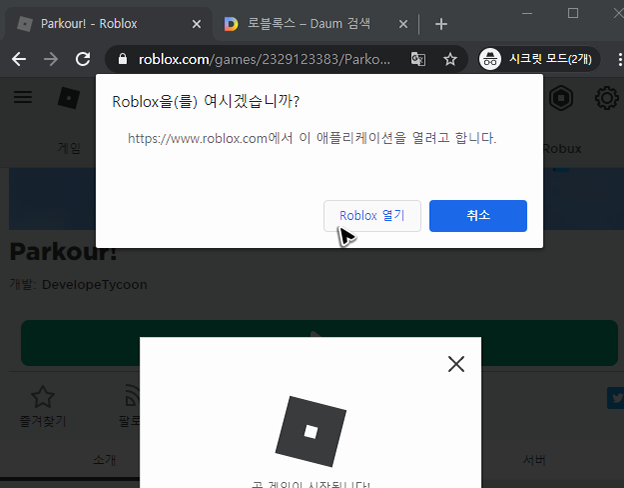The width and height of the screenshot is (624, 488).
Task: Open the translate page icon
Action: (418, 59)
